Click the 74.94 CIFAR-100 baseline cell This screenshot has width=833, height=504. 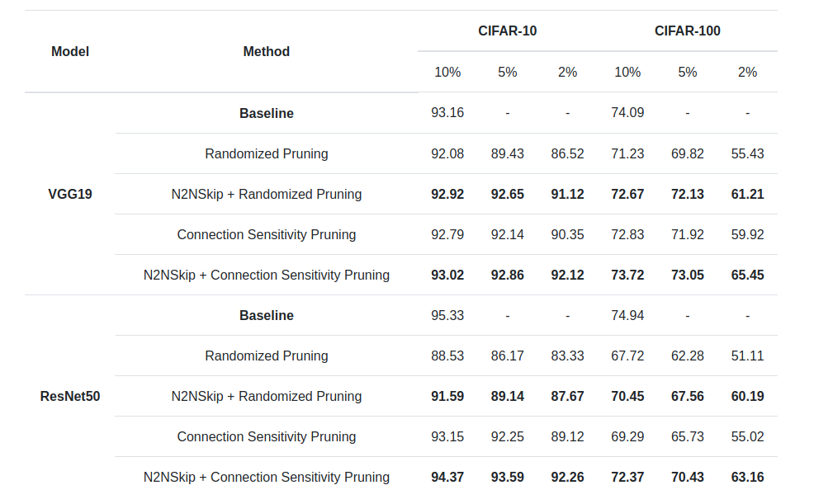pyautogui.click(x=627, y=315)
